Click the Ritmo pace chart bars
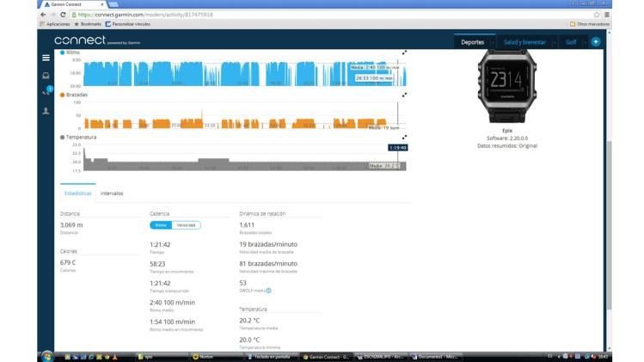 (245, 74)
